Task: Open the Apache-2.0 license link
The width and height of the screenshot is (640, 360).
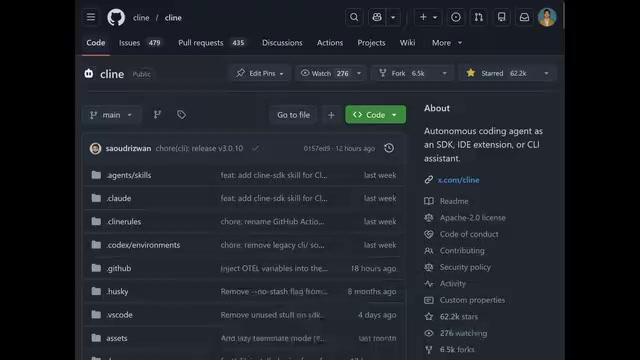Action: click(x=472, y=218)
